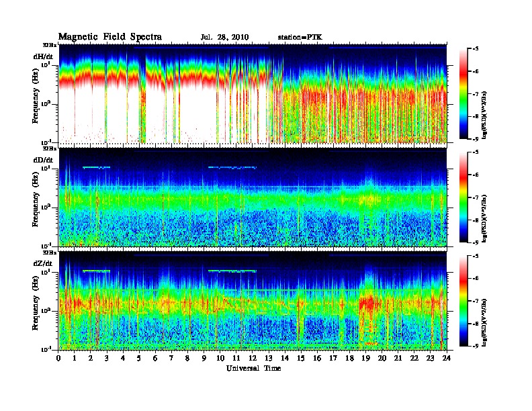Viewport: 532px width, 411px height.
Task: Click the log(PSD) units label beside dZ/dt color bar
Action: coord(485,322)
